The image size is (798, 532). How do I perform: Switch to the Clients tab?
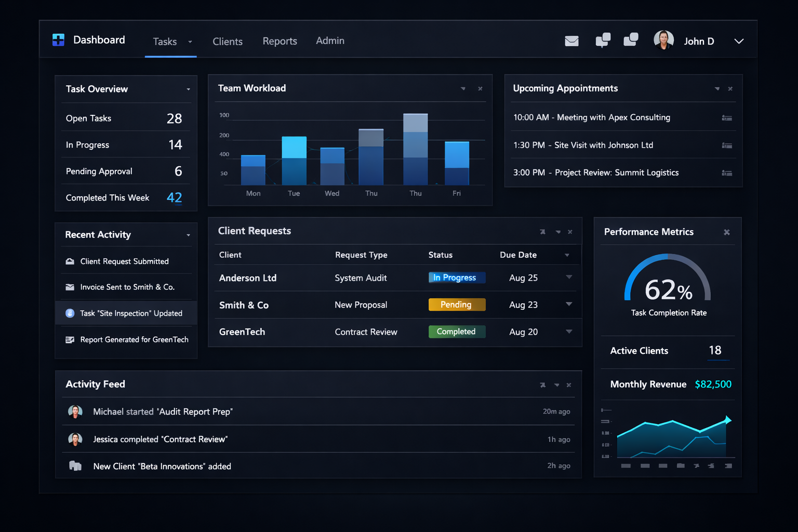(228, 41)
